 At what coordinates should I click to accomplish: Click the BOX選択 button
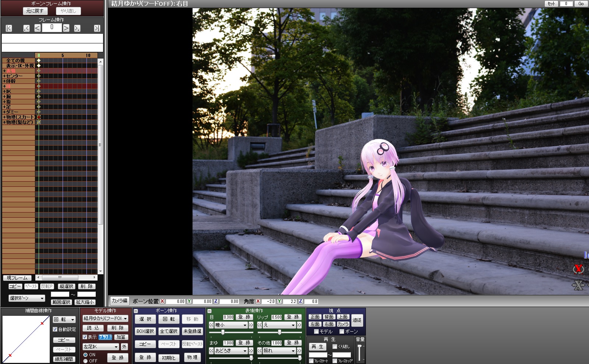coord(145,331)
